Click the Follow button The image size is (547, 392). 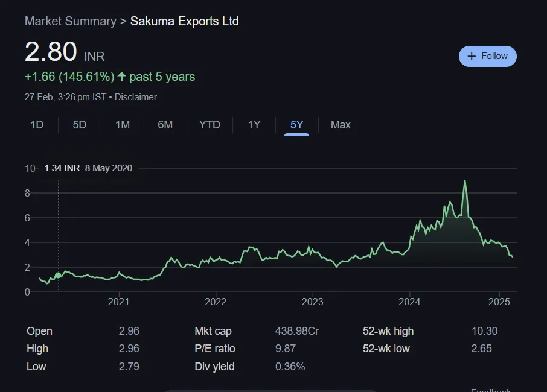(x=487, y=56)
